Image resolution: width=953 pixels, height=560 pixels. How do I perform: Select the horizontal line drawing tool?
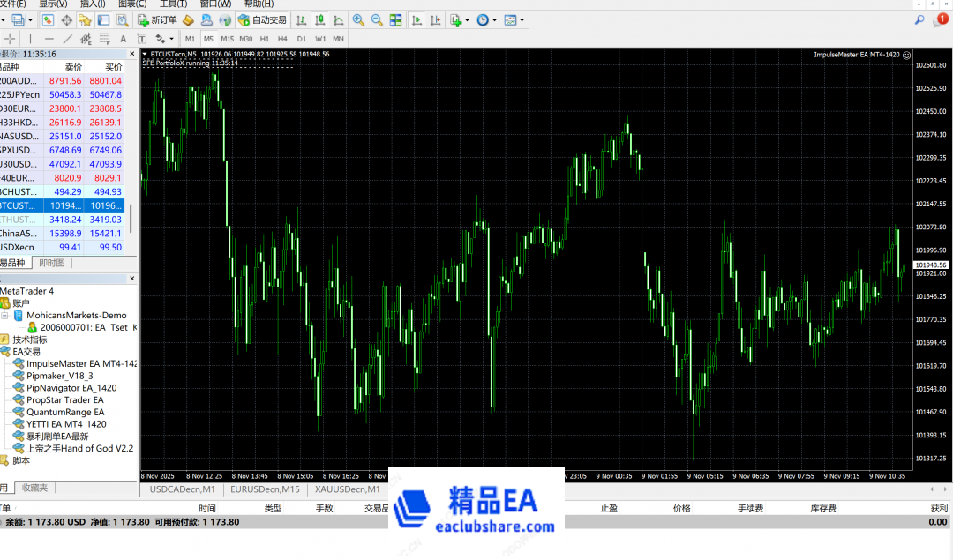click(x=49, y=39)
